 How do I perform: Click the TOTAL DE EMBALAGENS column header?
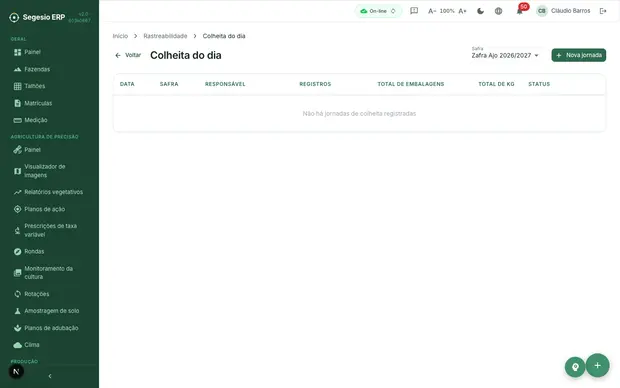[411, 84]
